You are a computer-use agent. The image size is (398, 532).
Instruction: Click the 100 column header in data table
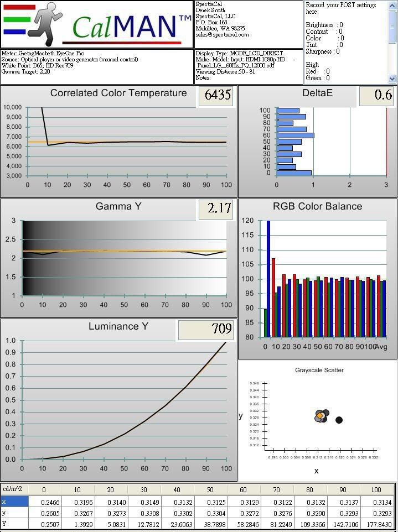pyautogui.click(x=376, y=490)
